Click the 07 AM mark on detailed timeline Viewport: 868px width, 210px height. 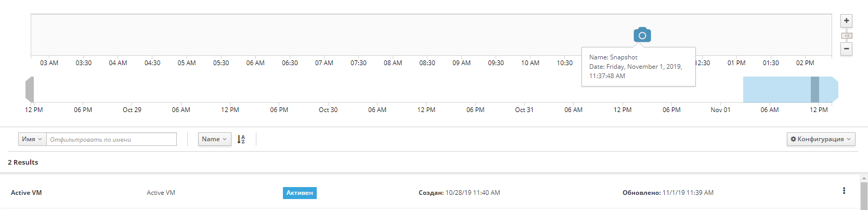[324, 63]
